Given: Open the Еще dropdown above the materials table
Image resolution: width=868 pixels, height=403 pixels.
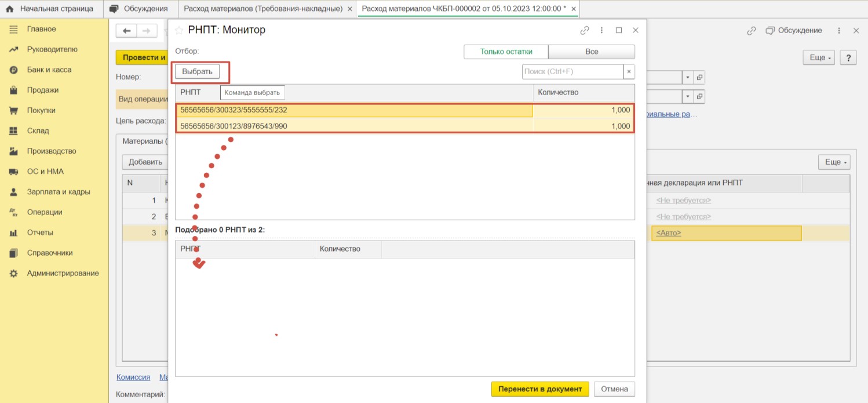Looking at the screenshot, I should click(835, 162).
